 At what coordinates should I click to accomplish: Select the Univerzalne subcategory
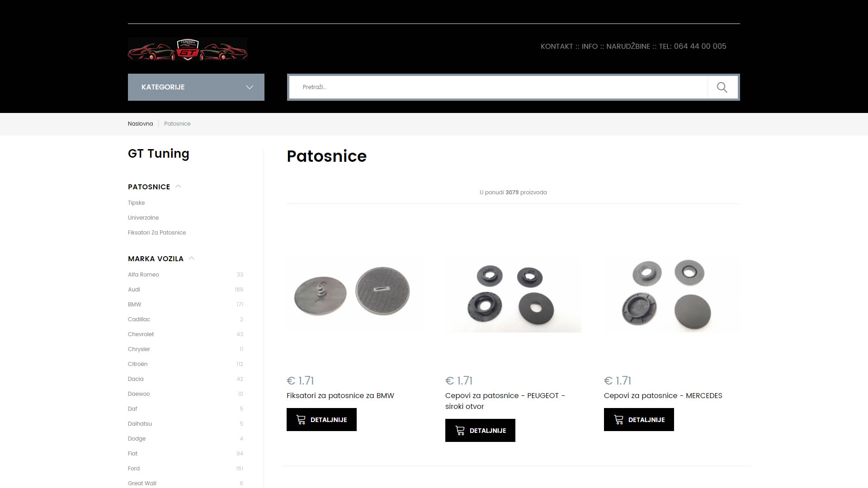pos(143,218)
